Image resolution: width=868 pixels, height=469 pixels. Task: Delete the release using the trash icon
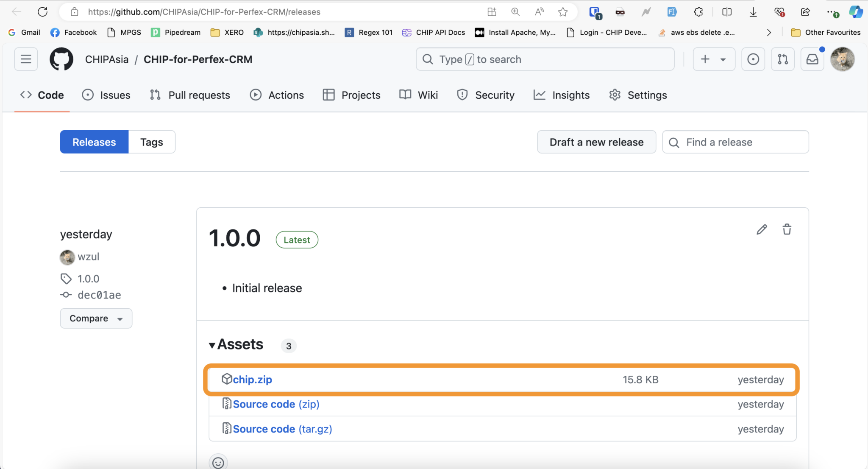[787, 229]
